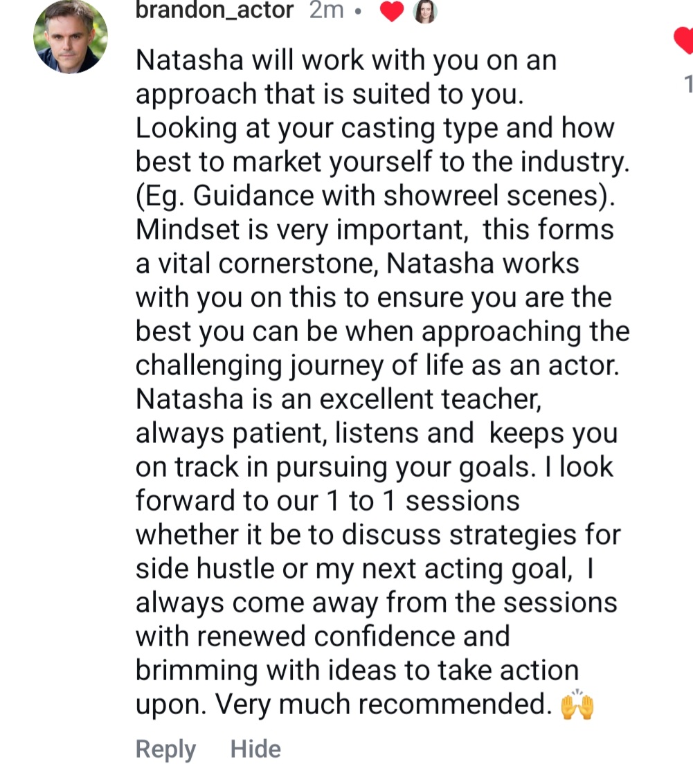Hide this comment
Viewport: 693px width, 784px height.
[255, 749]
